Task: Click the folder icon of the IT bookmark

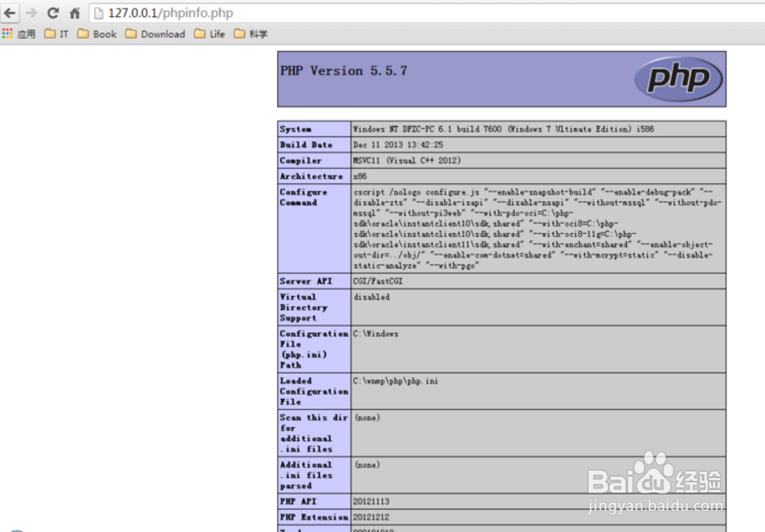Action: point(47,34)
